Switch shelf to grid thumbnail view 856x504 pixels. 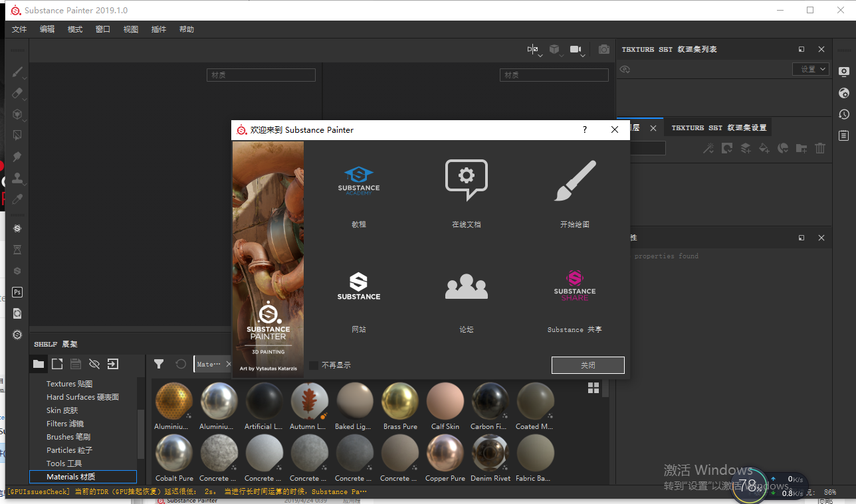click(x=593, y=388)
